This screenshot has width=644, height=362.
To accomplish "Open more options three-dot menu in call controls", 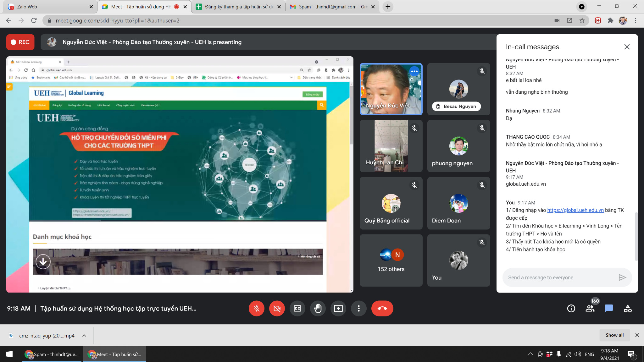I will click(359, 309).
